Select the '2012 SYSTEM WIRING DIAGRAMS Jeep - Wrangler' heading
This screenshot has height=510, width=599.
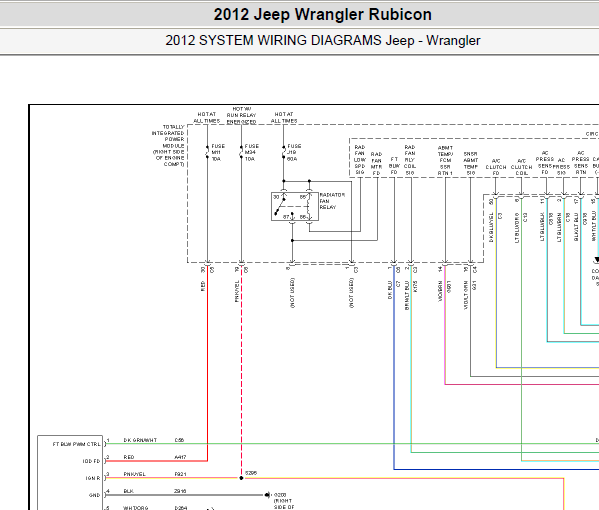click(x=322, y=40)
